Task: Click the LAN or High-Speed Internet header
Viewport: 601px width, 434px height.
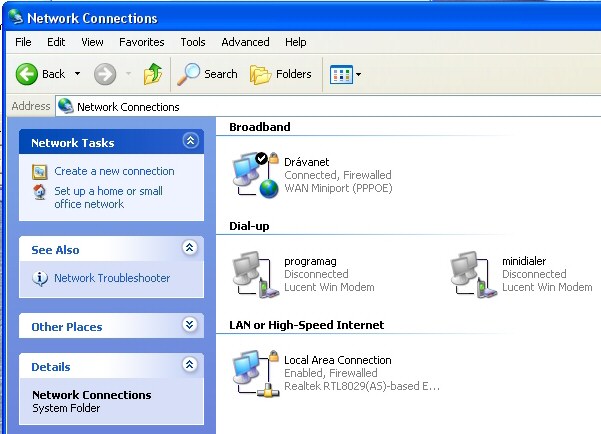Action: pos(306,325)
